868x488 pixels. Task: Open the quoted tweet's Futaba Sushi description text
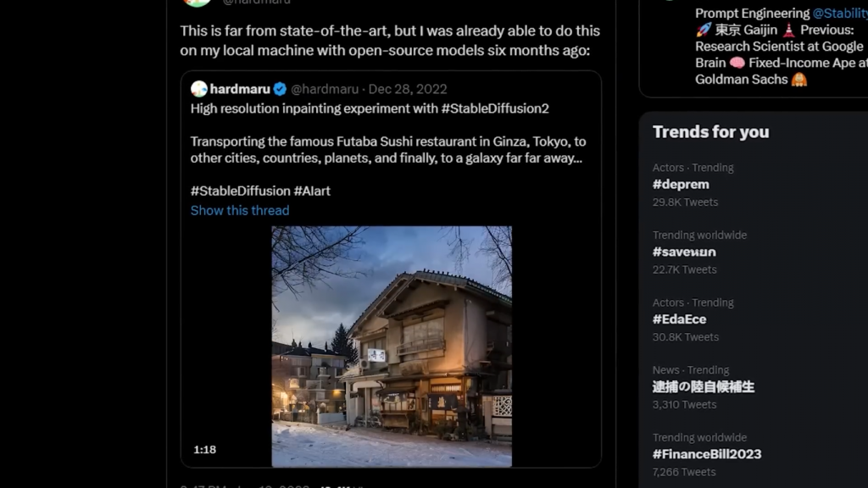388,150
